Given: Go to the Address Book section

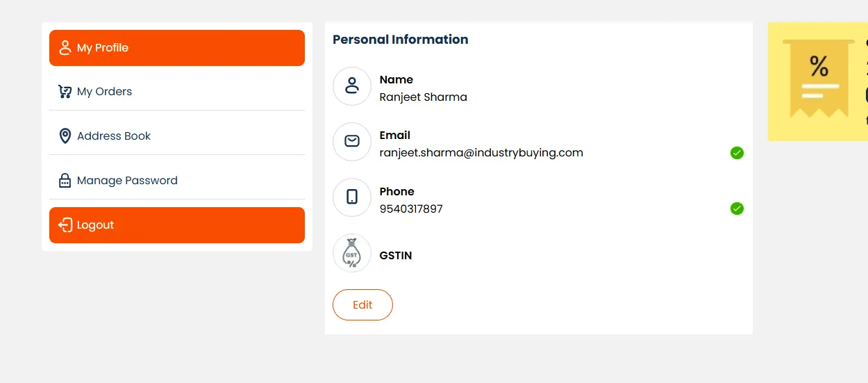Looking at the screenshot, I should [114, 136].
